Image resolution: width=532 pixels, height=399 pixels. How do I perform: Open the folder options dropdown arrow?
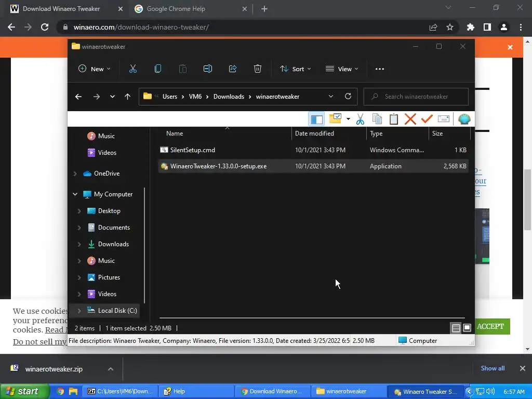click(x=348, y=119)
